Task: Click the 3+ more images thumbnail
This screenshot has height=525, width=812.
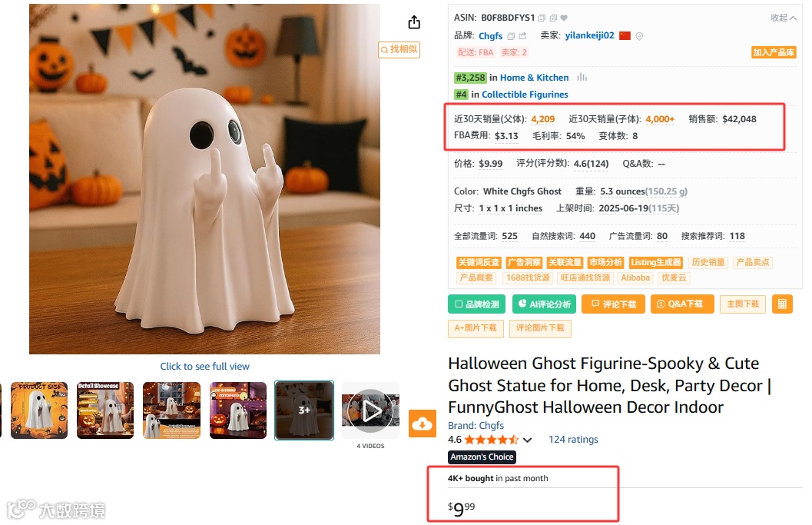Action: click(x=304, y=410)
